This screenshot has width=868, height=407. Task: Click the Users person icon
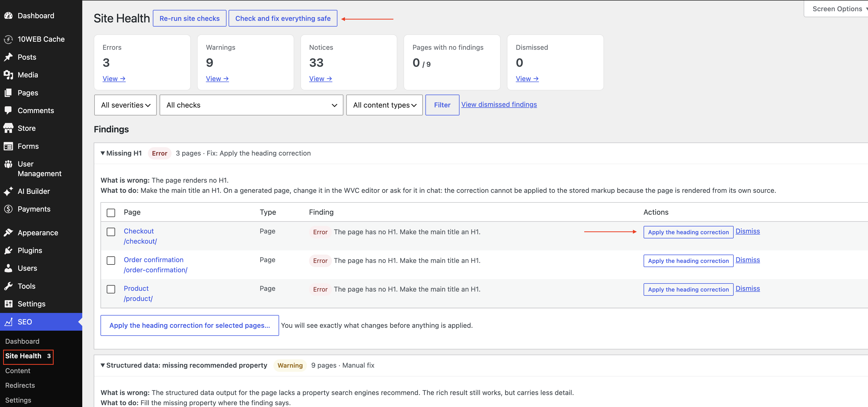click(x=8, y=268)
